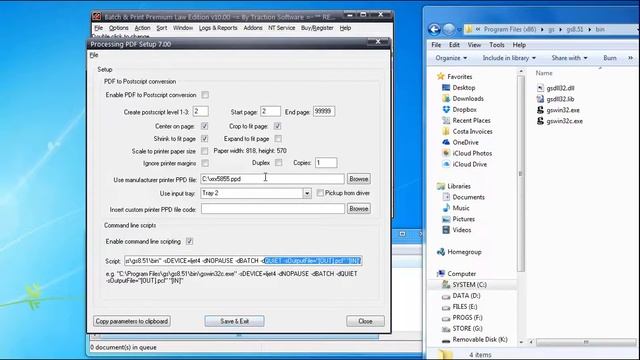
Task: Click the End page input field
Action: point(324,111)
